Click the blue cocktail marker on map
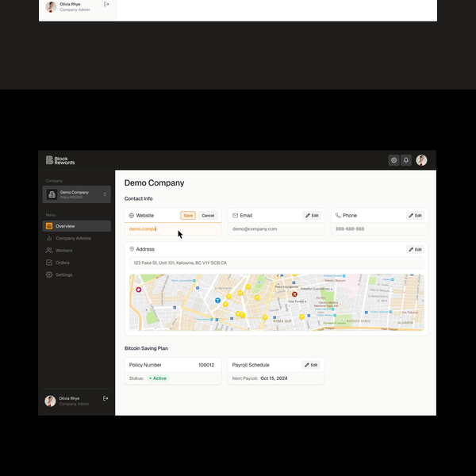Screen dimensions: 476x476 click(x=217, y=300)
